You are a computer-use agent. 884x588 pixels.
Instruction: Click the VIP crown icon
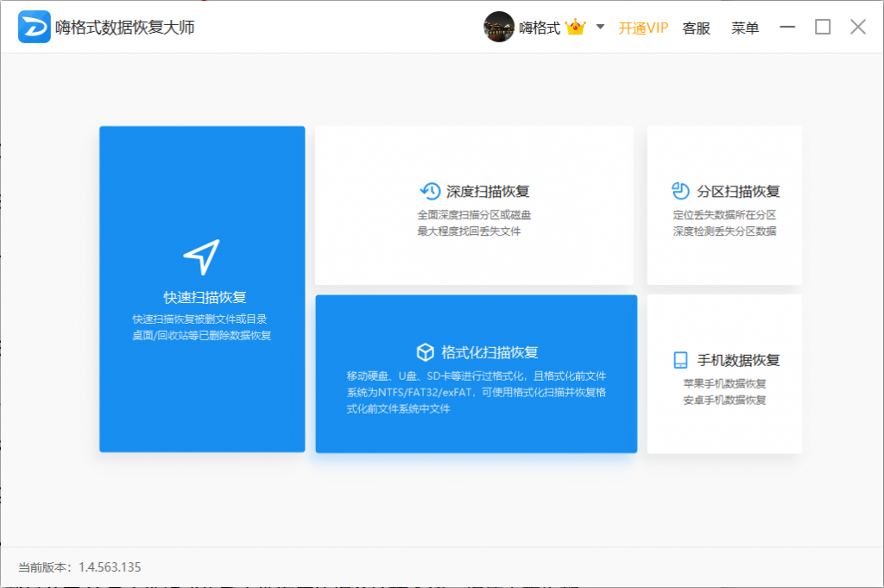(x=575, y=27)
